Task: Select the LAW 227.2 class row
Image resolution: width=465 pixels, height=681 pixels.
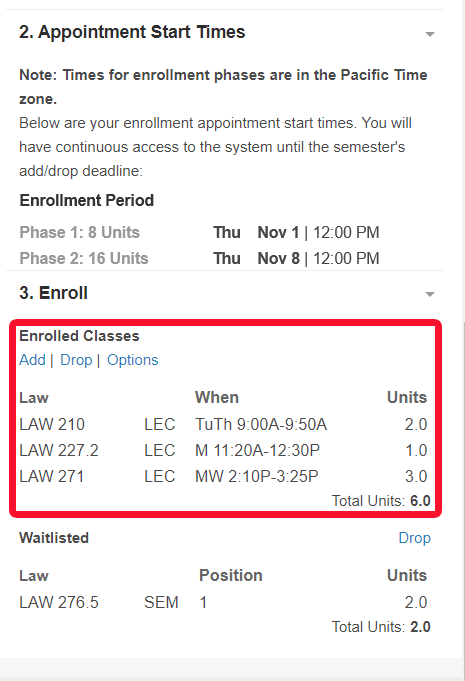Action: click(223, 450)
